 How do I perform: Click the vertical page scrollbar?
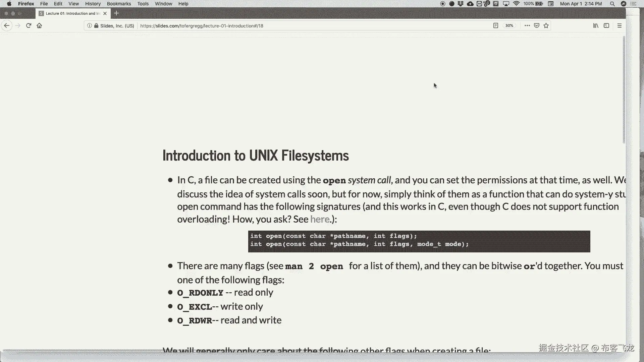624,90
